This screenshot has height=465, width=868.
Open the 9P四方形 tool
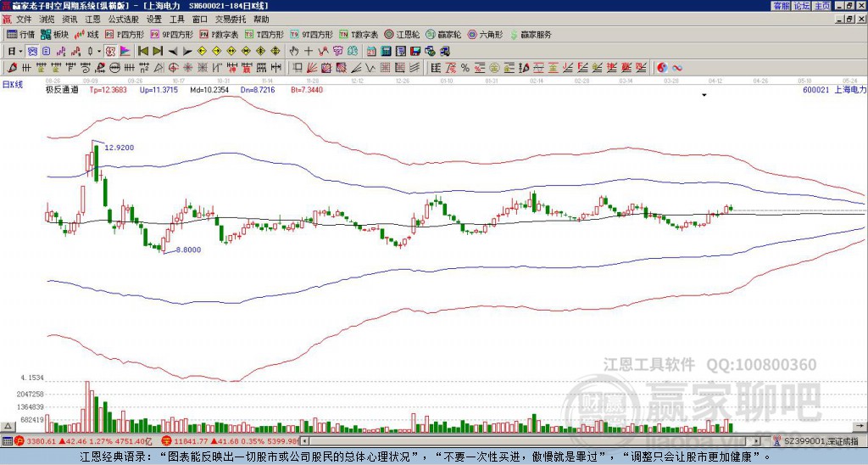[x=171, y=34]
